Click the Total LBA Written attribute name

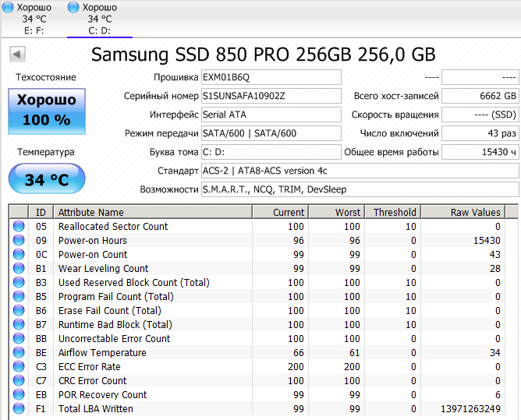click(x=96, y=409)
